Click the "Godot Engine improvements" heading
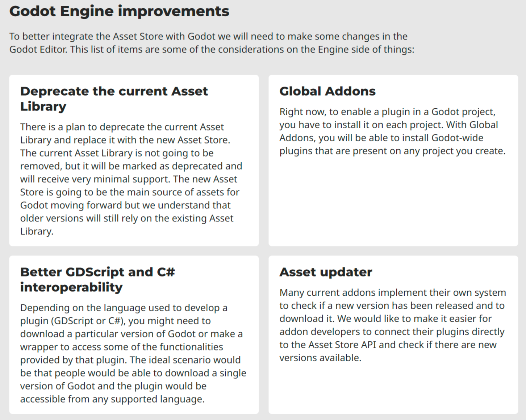526x420 pixels. coord(119,12)
